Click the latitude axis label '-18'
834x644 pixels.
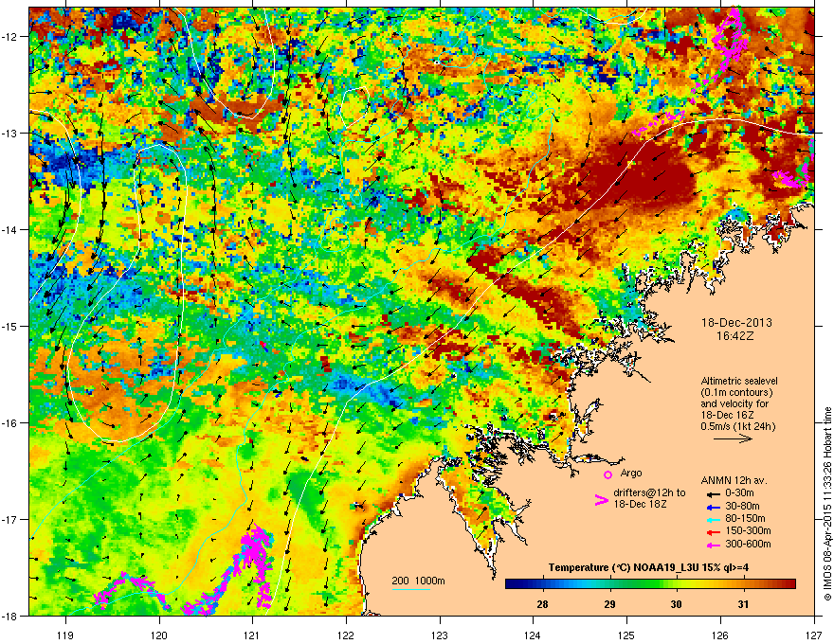pos(9,616)
